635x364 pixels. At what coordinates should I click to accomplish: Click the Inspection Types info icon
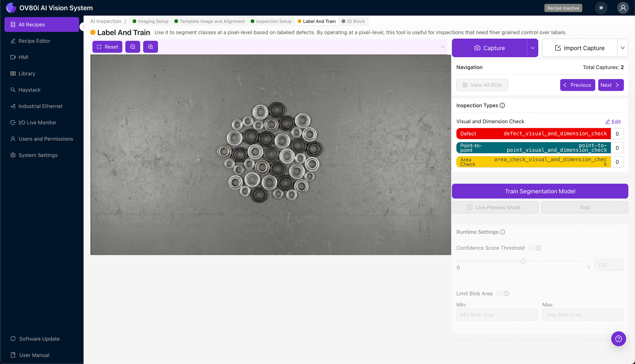coord(502,105)
